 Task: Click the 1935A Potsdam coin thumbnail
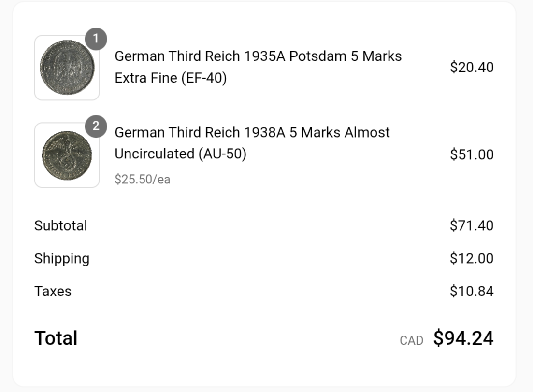(67, 68)
